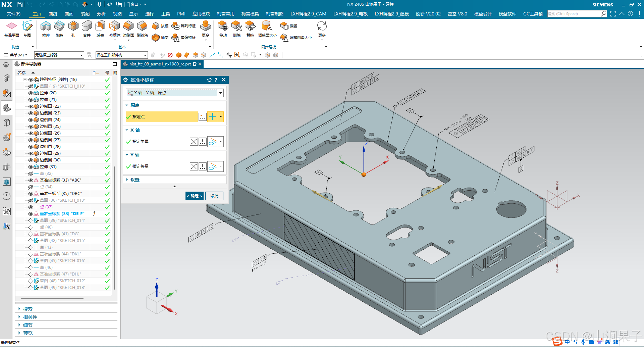This screenshot has width=644, height=347.
Task: Open the Draft (拔模) tool
Action: (160, 26)
